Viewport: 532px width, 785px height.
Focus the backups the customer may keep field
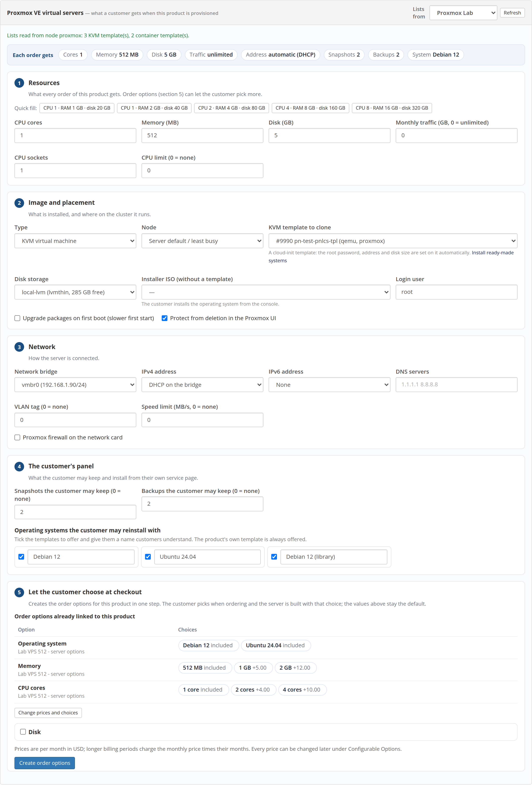point(202,504)
